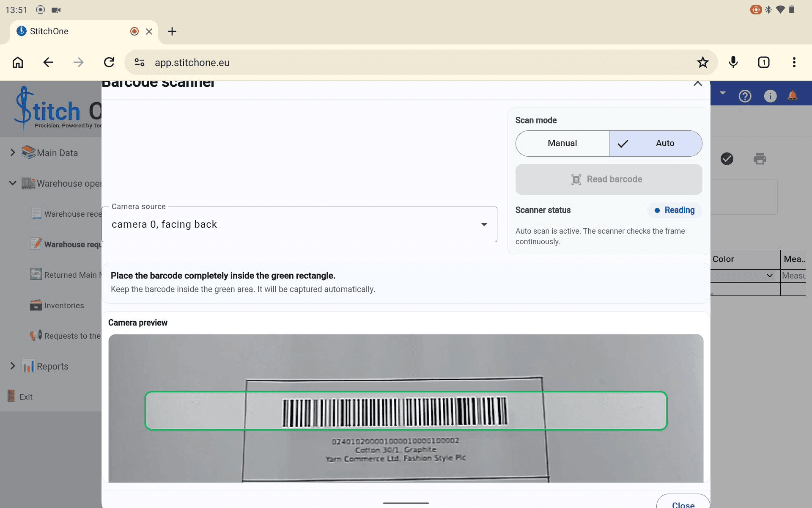The width and height of the screenshot is (812, 508).
Task: Click Exit in the sidebar
Action: coord(26,397)
